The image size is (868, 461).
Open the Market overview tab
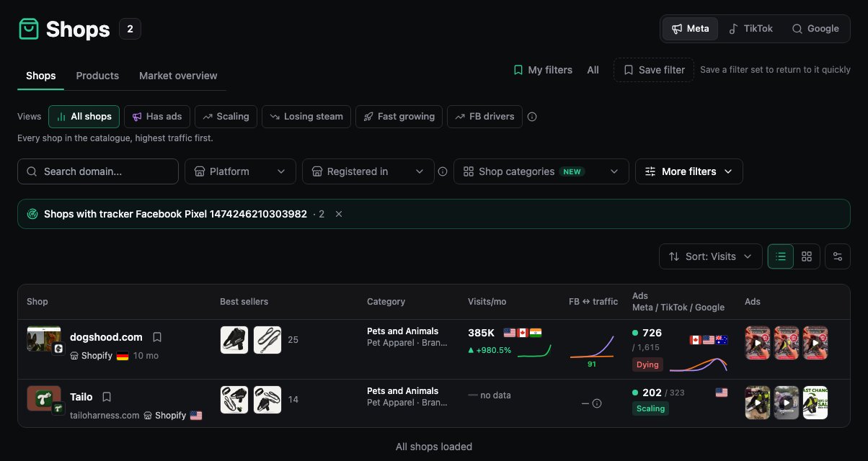[x=178, y=76]
